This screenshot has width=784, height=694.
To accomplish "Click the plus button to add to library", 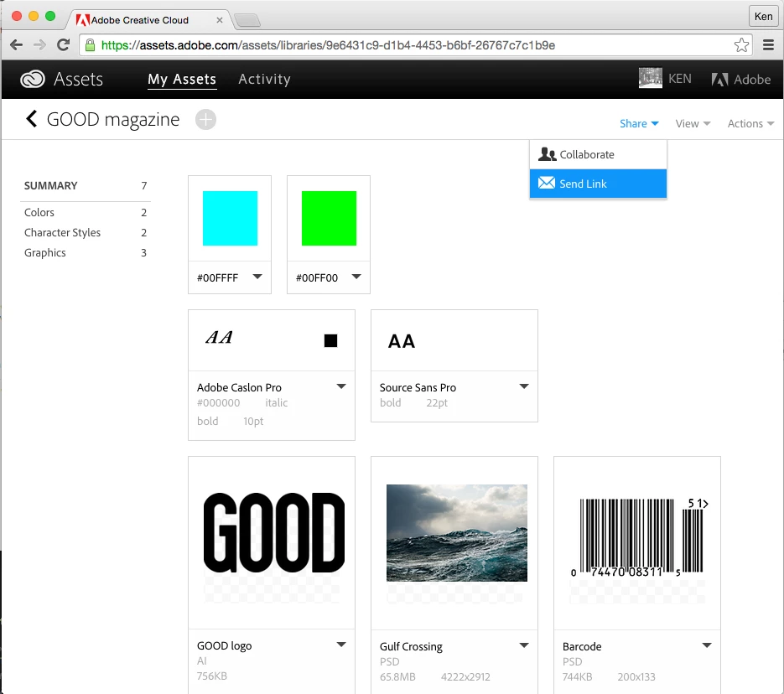I will 205,119.
